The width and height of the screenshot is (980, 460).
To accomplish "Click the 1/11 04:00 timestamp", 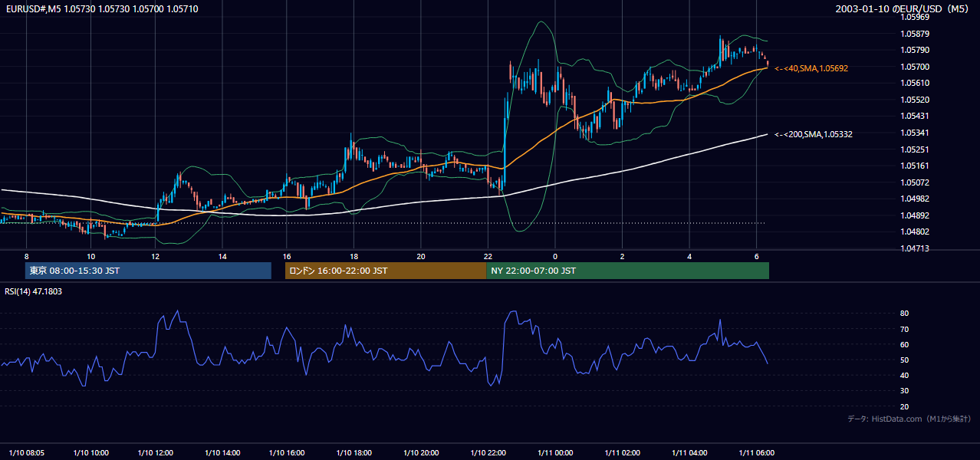I will pyautogui.click(x=689, y=452).
